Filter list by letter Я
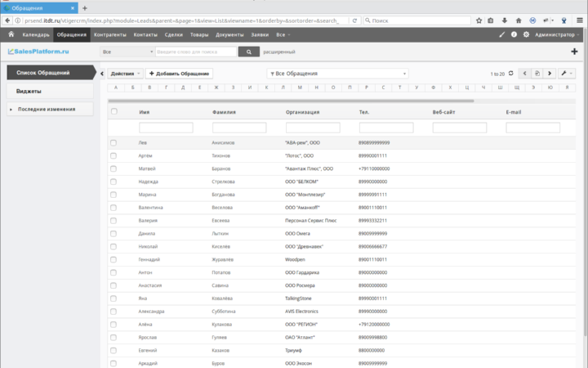This screenshot has width=588, height=368. (567, 88)
